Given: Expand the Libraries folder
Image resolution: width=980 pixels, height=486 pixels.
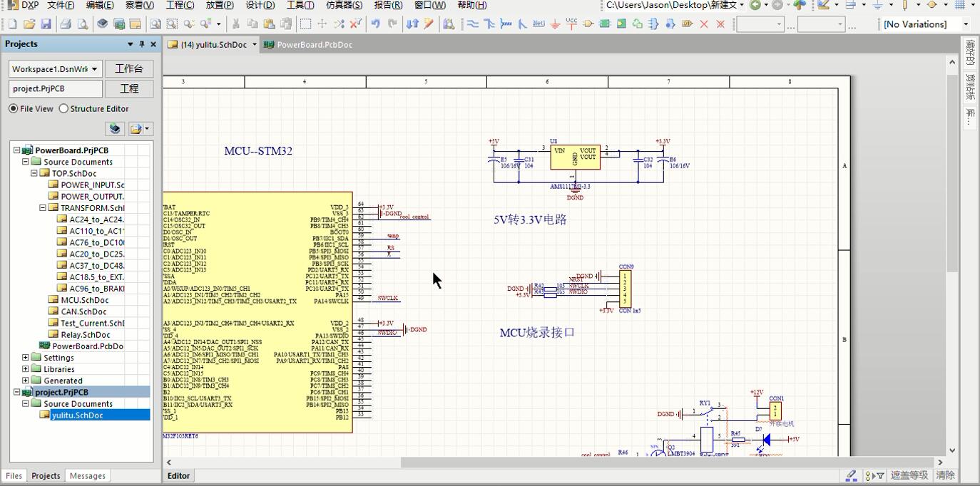Looking at the screenshot, I should point(26,369).
